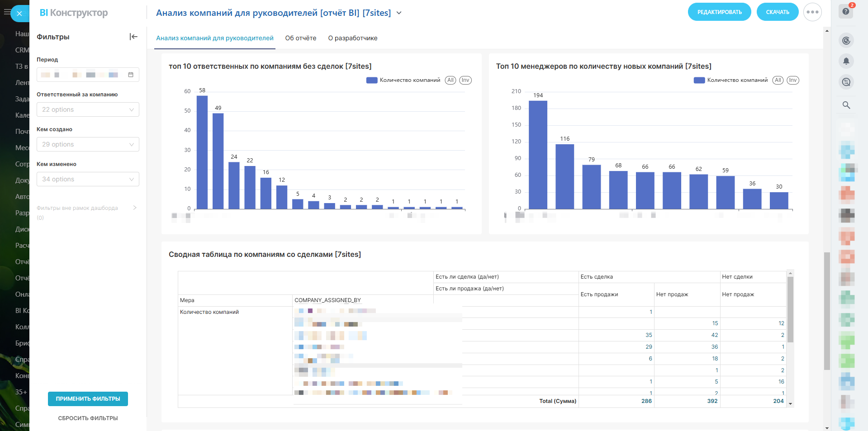This screenshot has height=431, width=868.
Task: Click the search magnifier icon
Action: pos(846,105)
